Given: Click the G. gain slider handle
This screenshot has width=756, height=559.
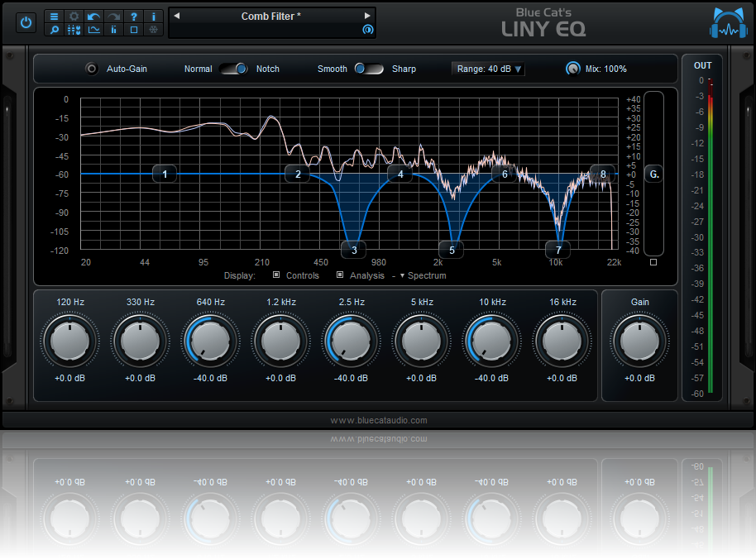Looking at the screenshot, I should click(653, 174).
